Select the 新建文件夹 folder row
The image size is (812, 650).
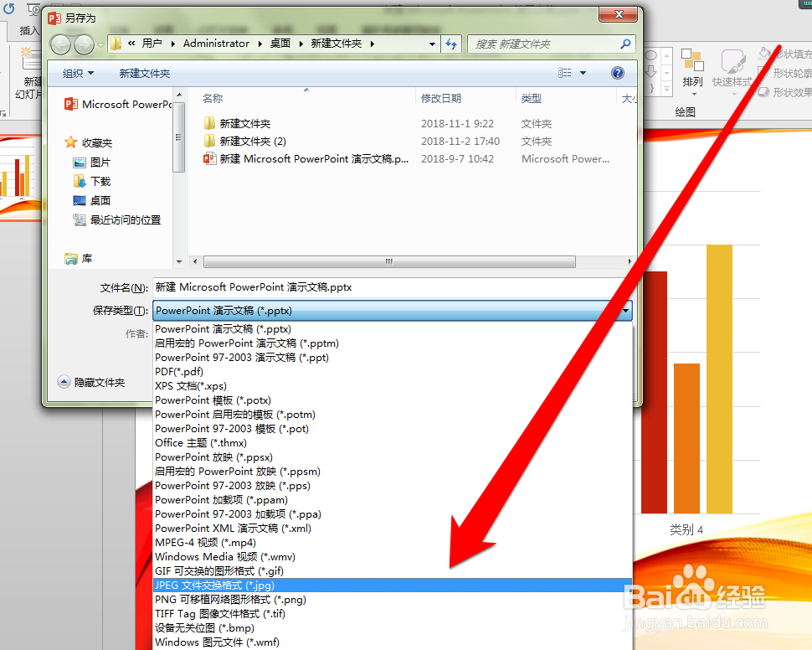point(237,123)
